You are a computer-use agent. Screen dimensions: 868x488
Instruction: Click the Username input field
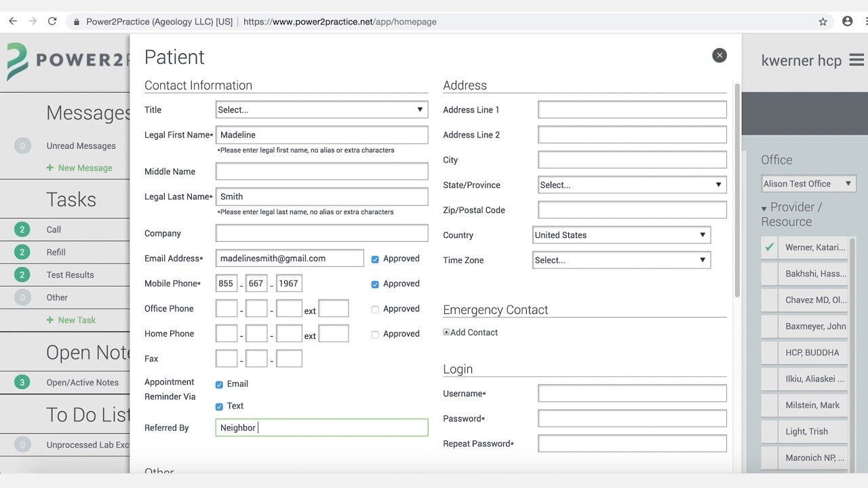pyautogui.click(x=631, y=394)
